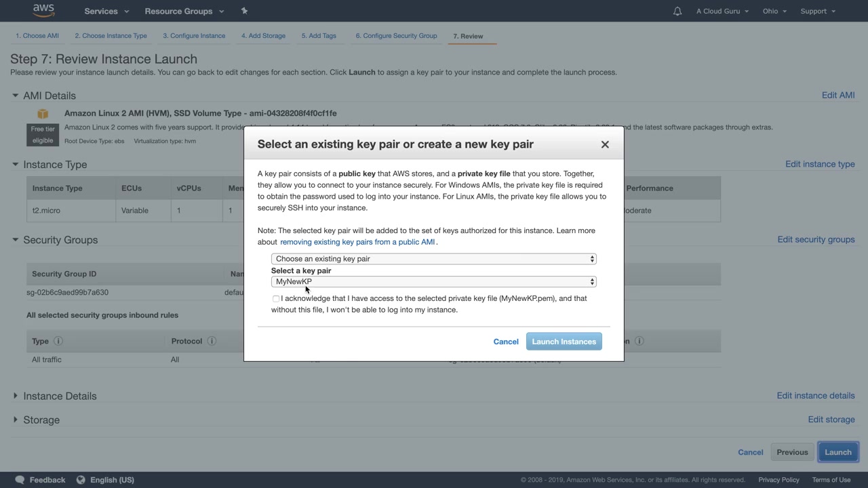Click the language globe icon
The image size is (868, 488).
tap(81, 480)
